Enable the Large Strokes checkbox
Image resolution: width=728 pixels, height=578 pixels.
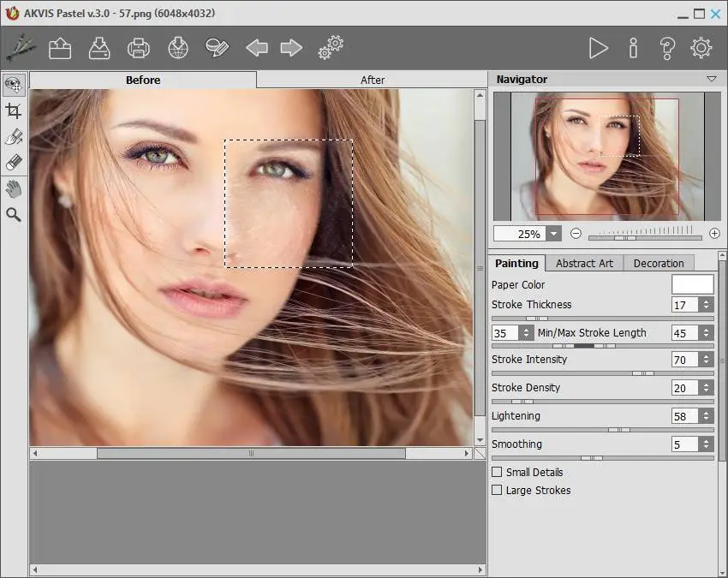coord(497,490)
